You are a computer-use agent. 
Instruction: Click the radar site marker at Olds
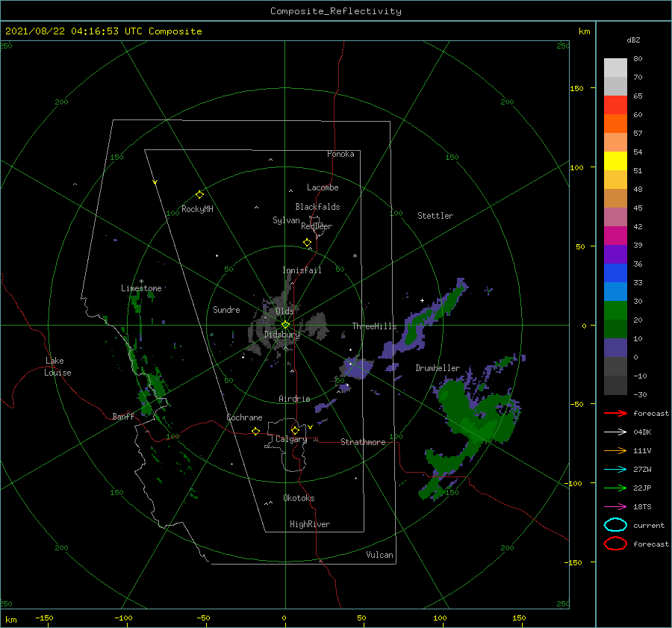(285, 325)
